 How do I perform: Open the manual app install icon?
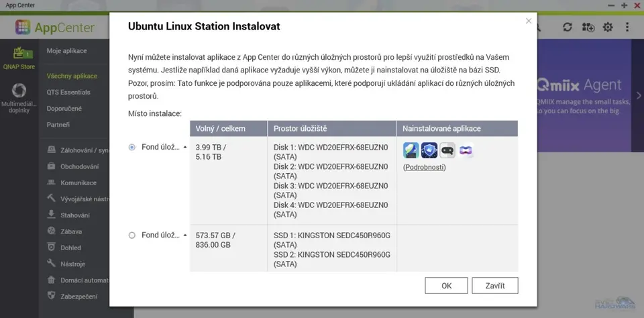(588, 28)
